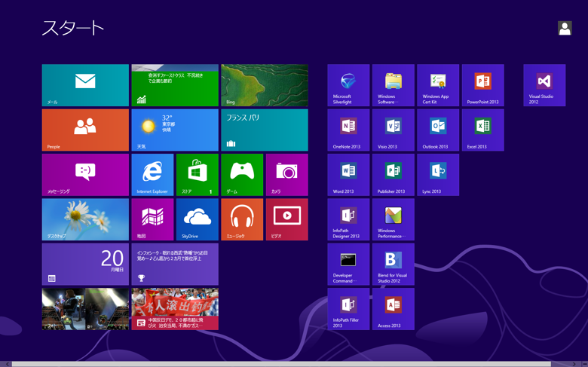Open the SkyDrive tile
Screen dimensions: 588x367
[x=198, y=219]
